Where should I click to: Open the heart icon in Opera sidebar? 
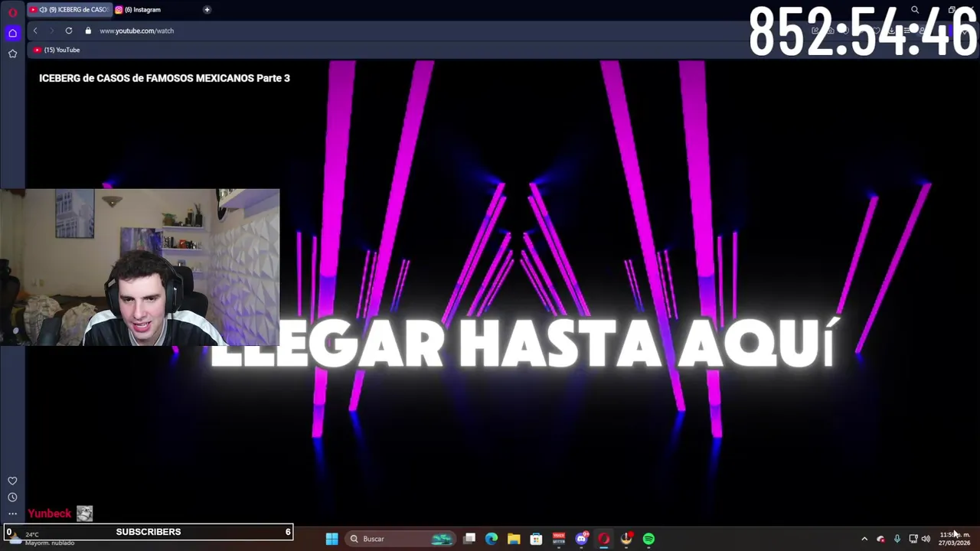(12, 481)
